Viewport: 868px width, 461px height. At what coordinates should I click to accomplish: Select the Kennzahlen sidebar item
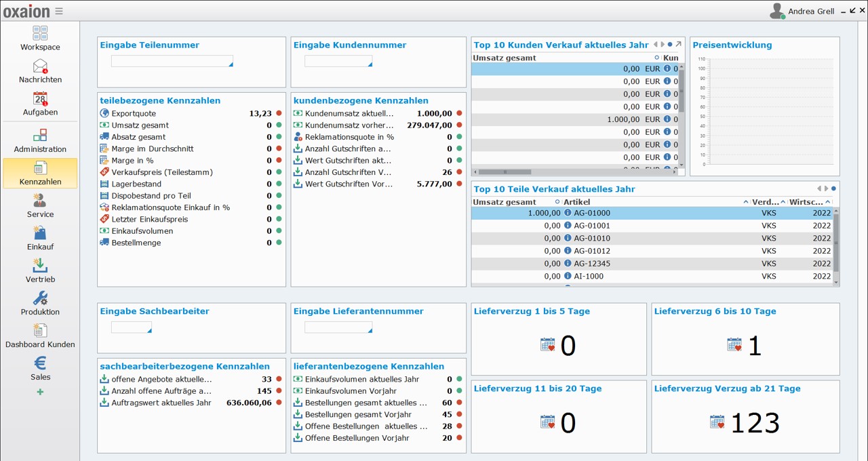pyautogui.click(x=40, y=173)
